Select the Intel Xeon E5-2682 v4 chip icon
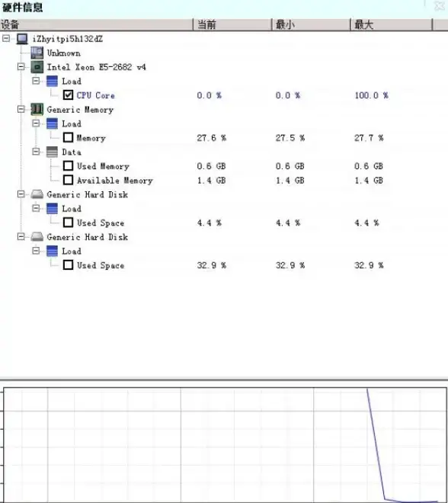Screen dimensions: 448x503 point(37,67)
